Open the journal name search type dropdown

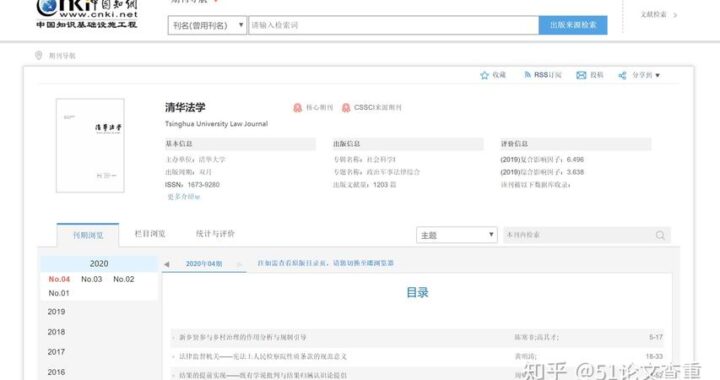[207, 25]
